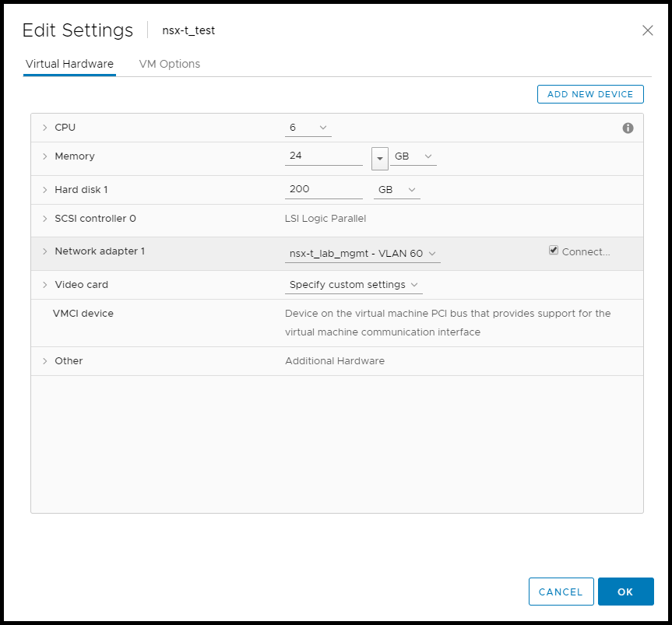Expand Network adapter 1 details
The image size is (672, 625).
(45, 251)
